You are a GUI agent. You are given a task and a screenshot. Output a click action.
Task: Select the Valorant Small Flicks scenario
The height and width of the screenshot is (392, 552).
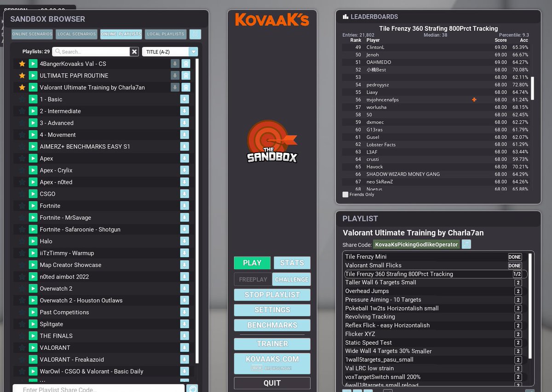tap(435, 265)
